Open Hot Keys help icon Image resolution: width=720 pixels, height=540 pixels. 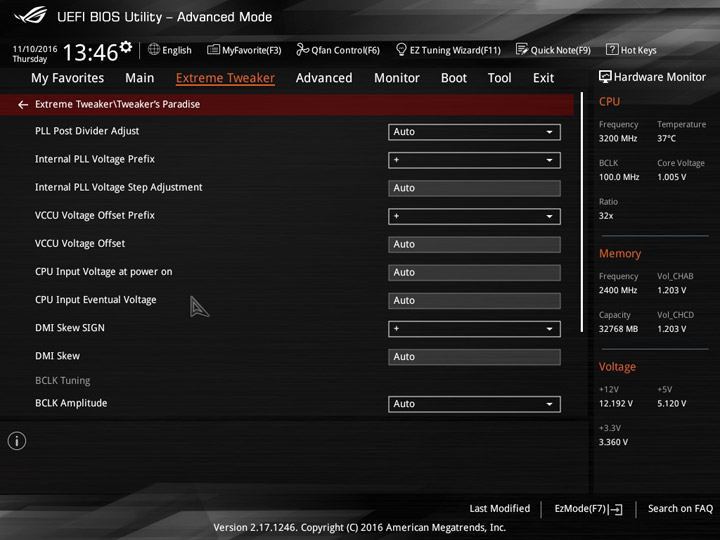pos(612,49)
